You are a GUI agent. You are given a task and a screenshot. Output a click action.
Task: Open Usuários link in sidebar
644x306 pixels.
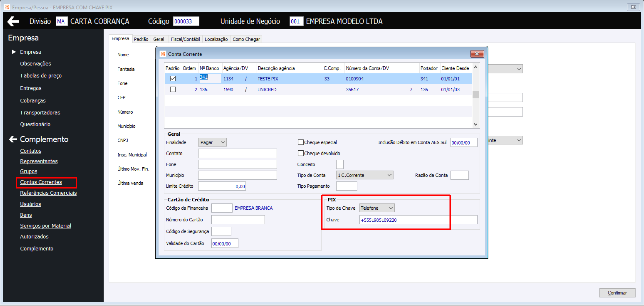pos(31,204)
